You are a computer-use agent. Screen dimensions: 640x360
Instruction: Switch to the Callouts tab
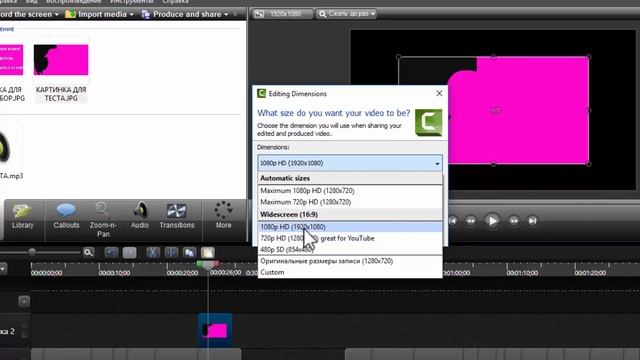click(x=66, y=217)
